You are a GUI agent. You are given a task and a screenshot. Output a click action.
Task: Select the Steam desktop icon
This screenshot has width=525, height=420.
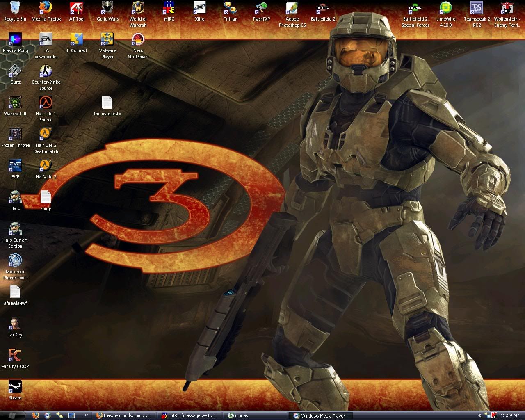tap(15, 390)
